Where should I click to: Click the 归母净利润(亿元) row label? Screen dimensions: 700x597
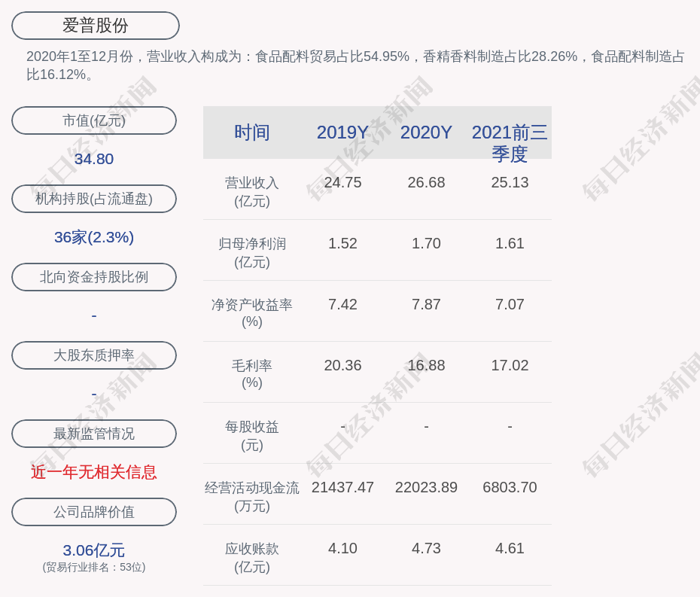[x=252, y=253]
